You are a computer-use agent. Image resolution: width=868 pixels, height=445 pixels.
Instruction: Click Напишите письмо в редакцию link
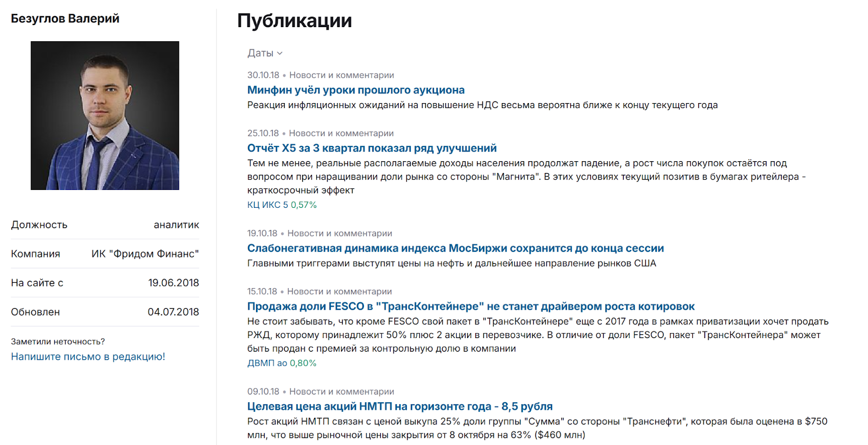[x=88, y=357]
